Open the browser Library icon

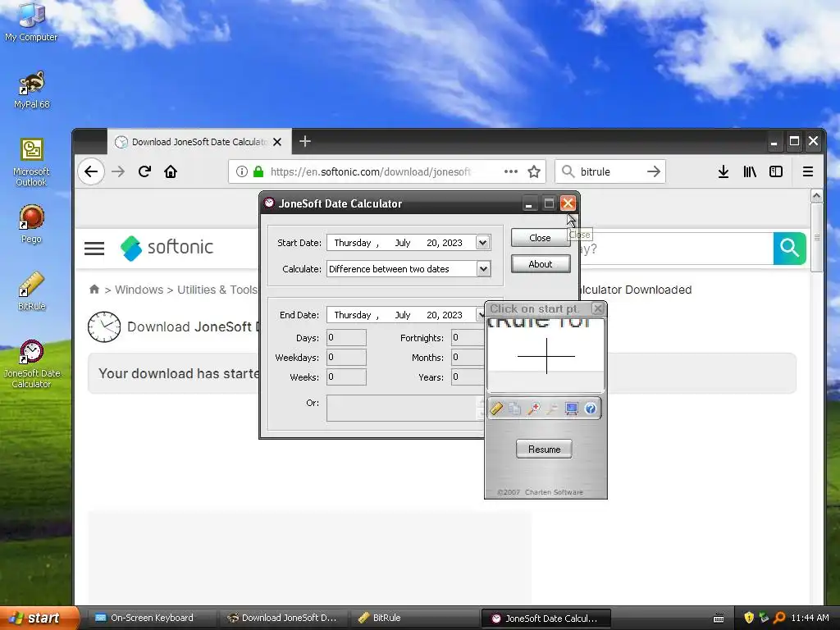(750, 171)
